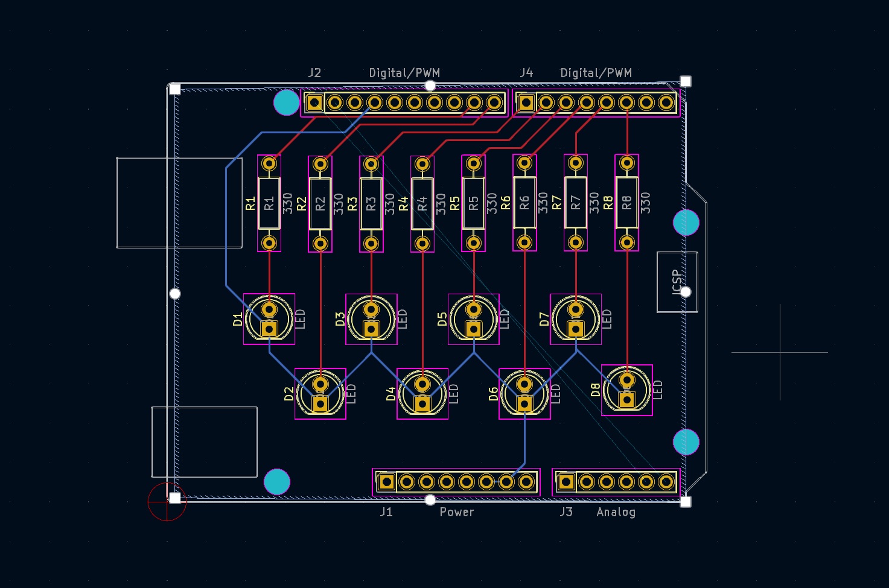Select the R8 resistor body
Screen dimensions: 889x588
coord(627,203)
